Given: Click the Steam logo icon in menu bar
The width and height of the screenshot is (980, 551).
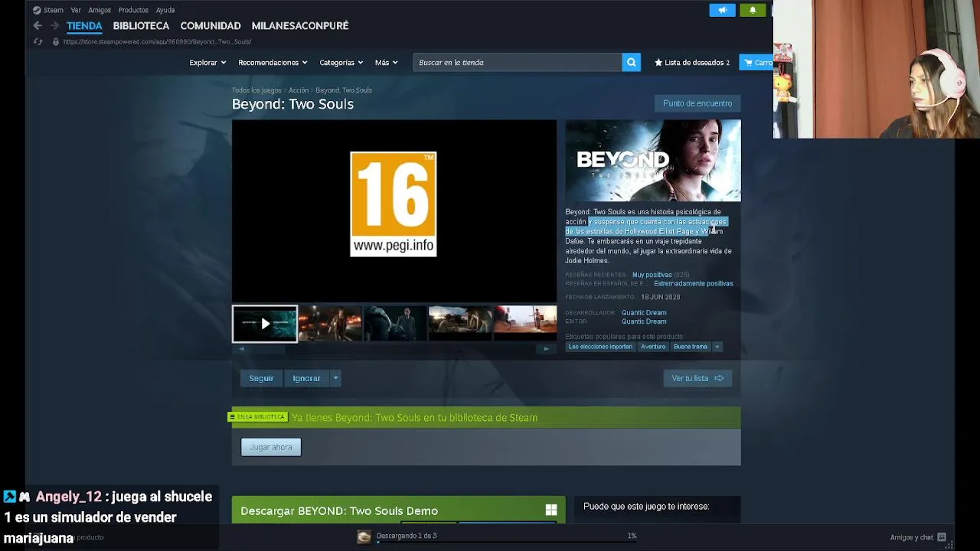Looking at the screenshot, I should pyautogui.click(x=37, y=10).
